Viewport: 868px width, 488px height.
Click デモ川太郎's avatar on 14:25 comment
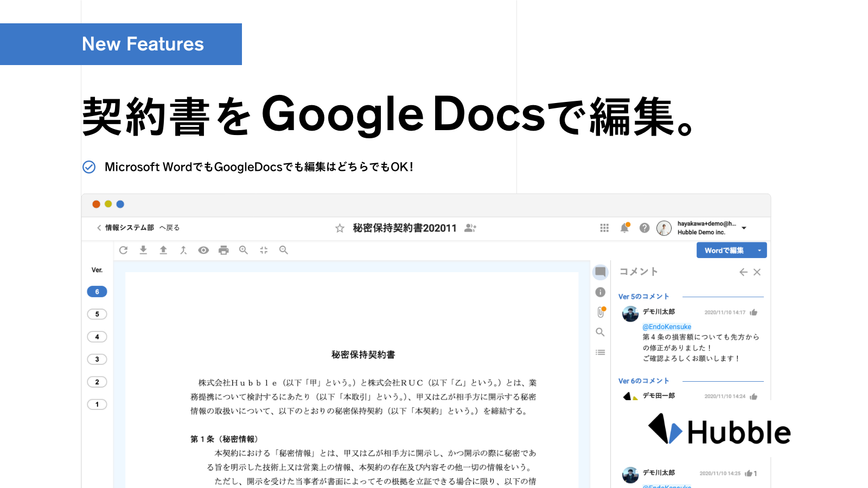point(630,475)
